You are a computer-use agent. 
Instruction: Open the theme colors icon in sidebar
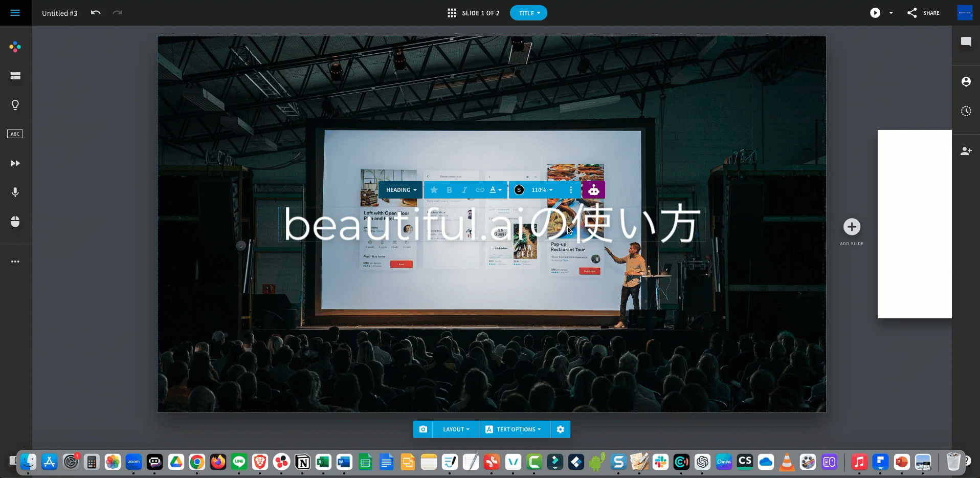[x=15, y=47]
